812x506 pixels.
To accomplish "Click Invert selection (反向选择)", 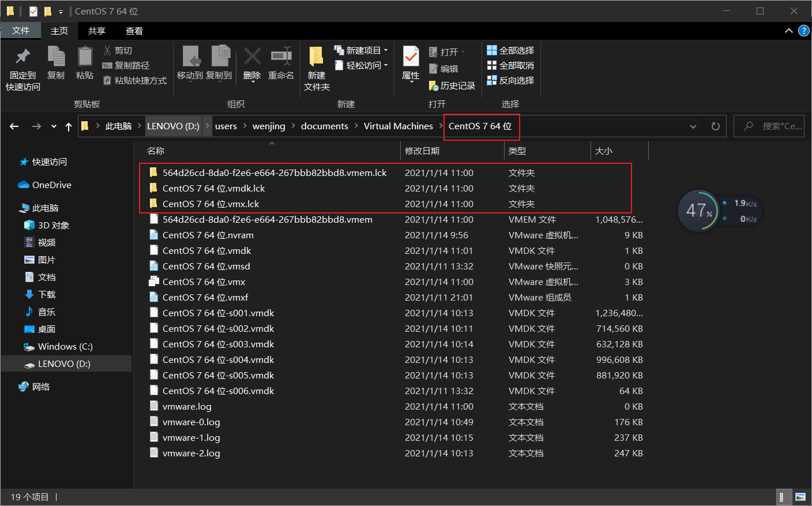I will (510, 80).
